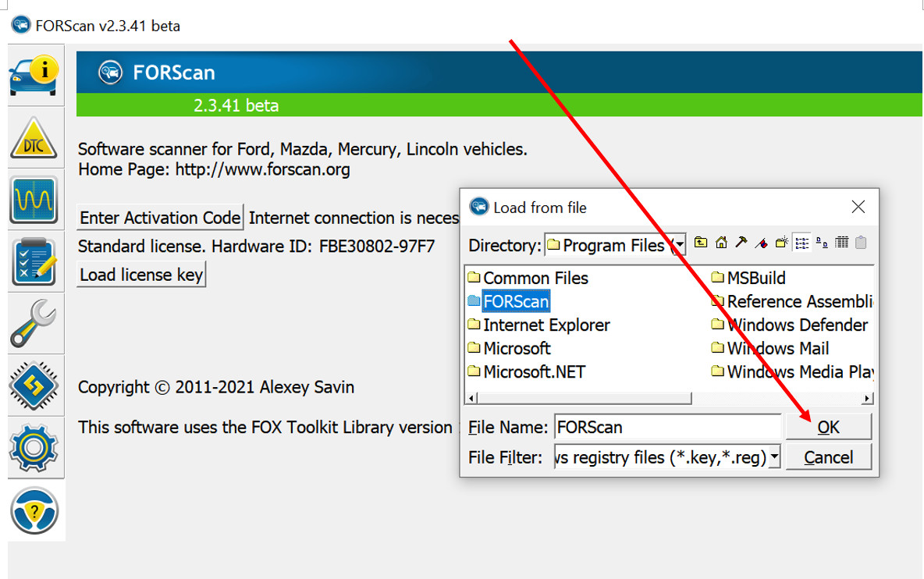Go to the home directory

[721, 243]
